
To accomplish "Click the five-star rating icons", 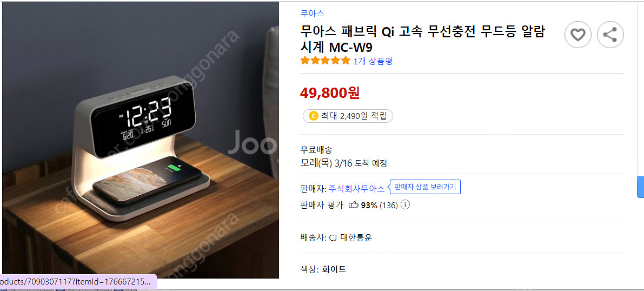I will click(326, 61).
